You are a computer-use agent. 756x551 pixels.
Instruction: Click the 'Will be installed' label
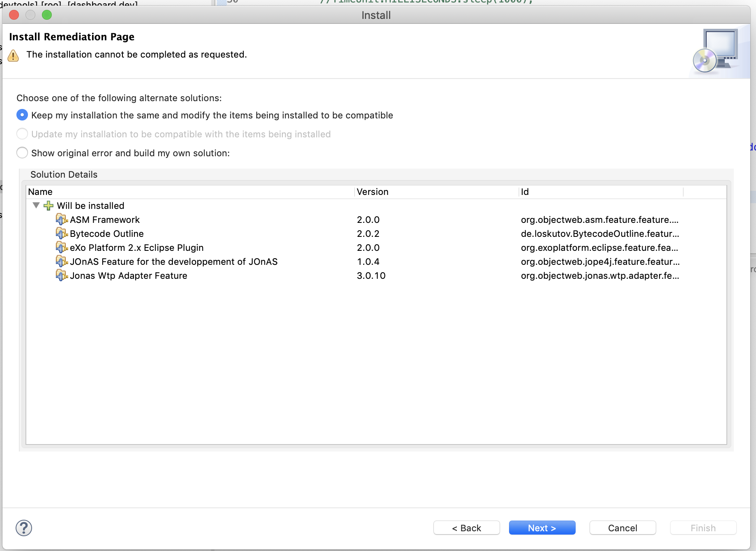pos(90,206)
